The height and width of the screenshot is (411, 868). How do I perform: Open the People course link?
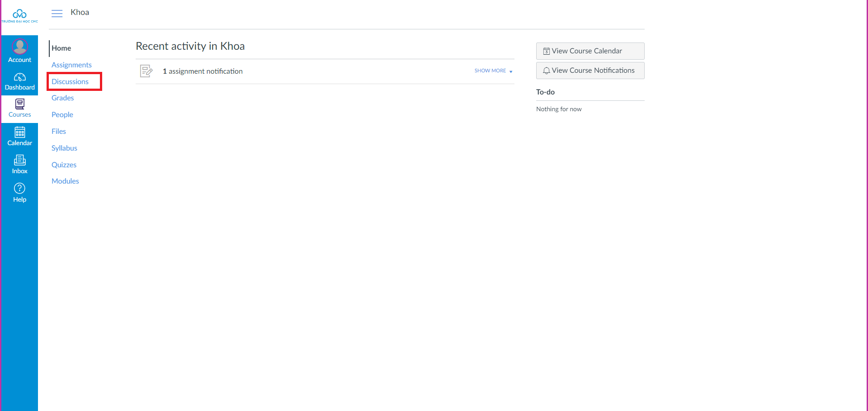click(x=62, y=115)
